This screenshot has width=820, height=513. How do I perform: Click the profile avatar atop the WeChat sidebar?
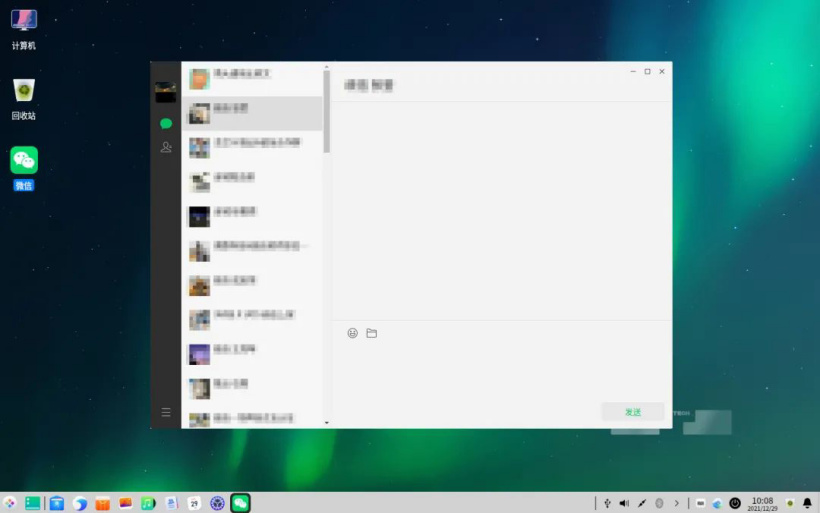pos(166,92)
